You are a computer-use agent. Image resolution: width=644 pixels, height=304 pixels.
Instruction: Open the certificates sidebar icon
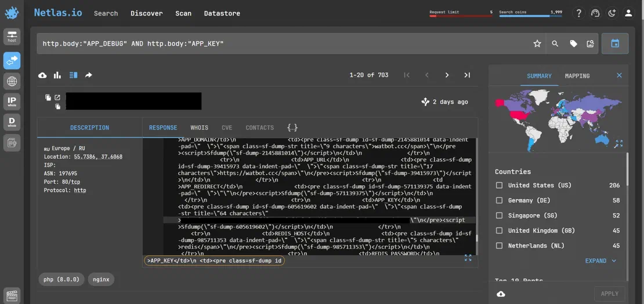[12, 143]
